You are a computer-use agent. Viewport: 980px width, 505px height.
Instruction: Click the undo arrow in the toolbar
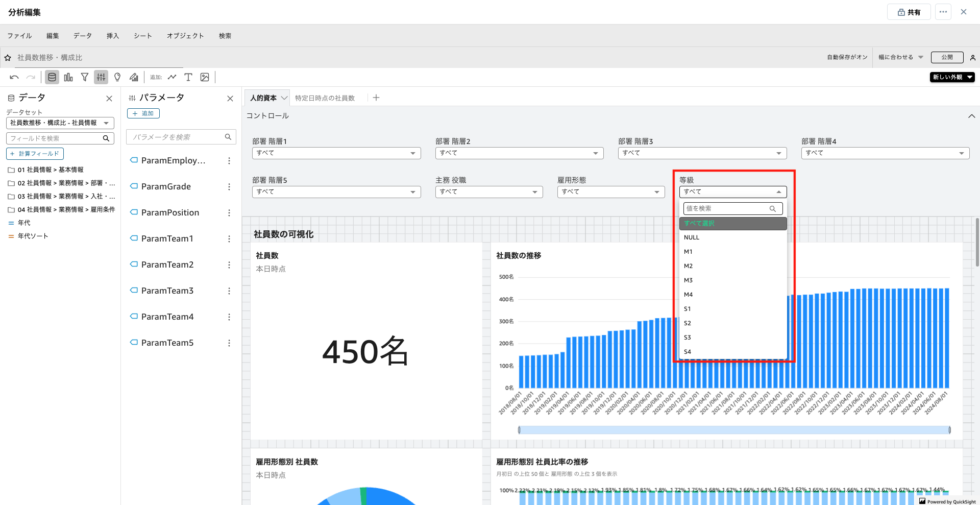pyautogui.click(x=14, y=77)
